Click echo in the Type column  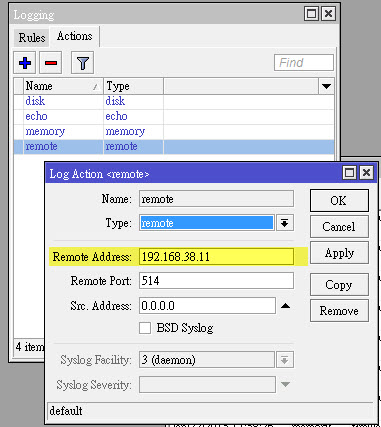pos(116,116)
